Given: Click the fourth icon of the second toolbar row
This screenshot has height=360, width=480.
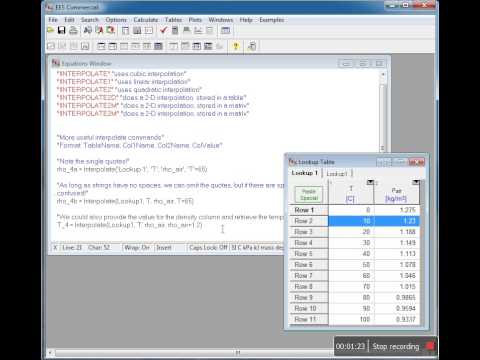Looking at the screenshot, I should [85, 46].
